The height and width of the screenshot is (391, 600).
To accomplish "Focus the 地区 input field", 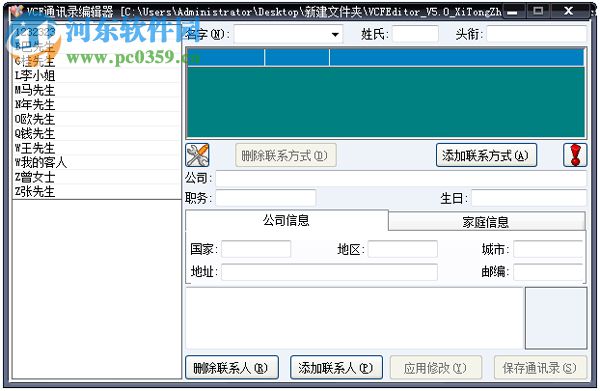I will (x=403, y=249).
